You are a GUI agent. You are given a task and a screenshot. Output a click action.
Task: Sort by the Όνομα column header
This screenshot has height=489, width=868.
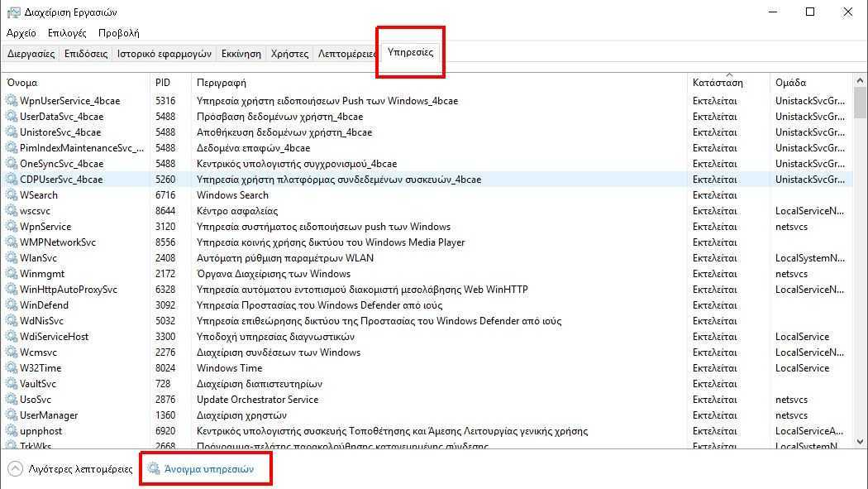pyautogui.click(x=75, y=83)
